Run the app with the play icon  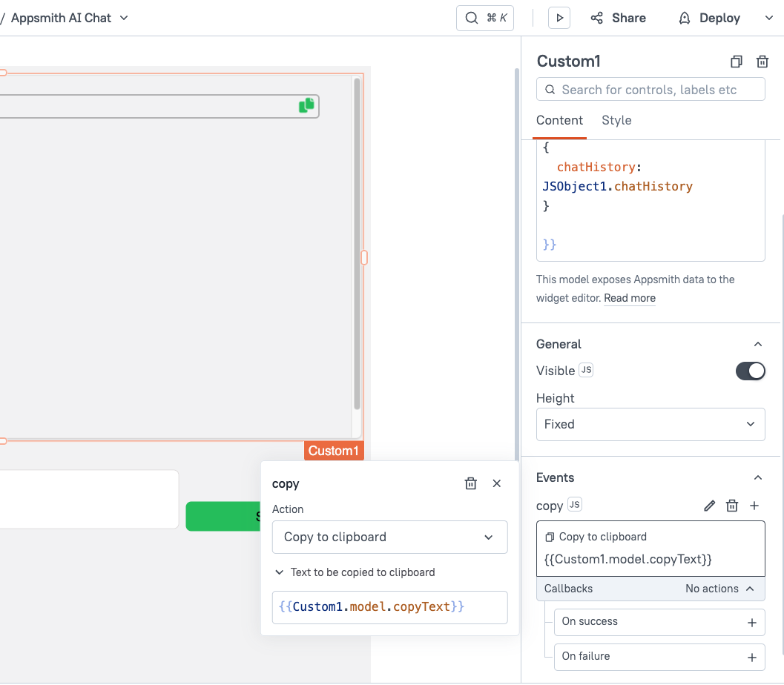[x=560, y=17]
